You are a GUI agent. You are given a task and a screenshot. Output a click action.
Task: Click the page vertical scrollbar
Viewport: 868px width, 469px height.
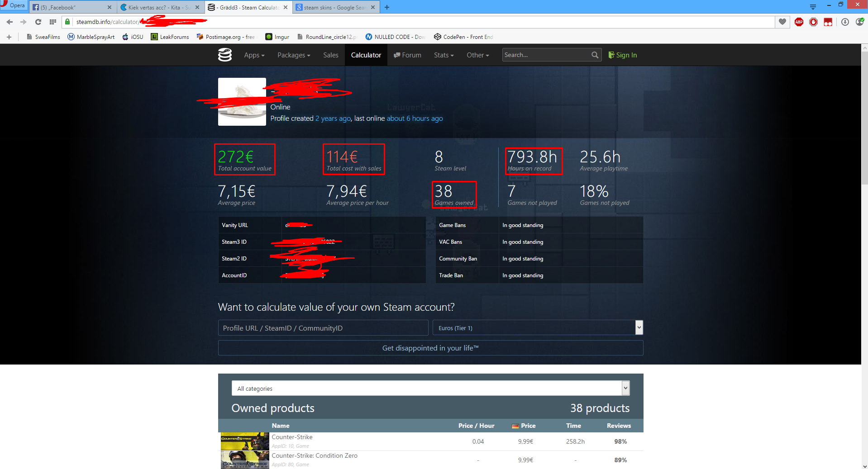[x=864, y=118]
